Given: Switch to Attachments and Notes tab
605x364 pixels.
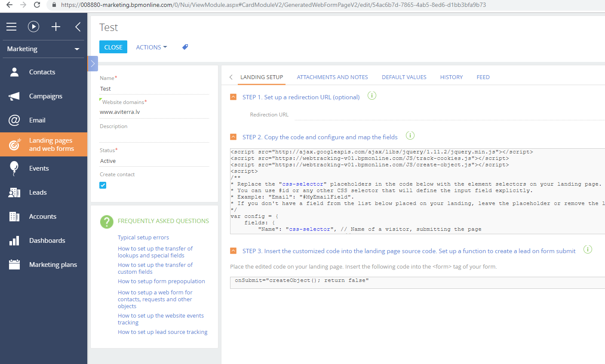Looking at the screenshot, I should click(x=332, y=77).
